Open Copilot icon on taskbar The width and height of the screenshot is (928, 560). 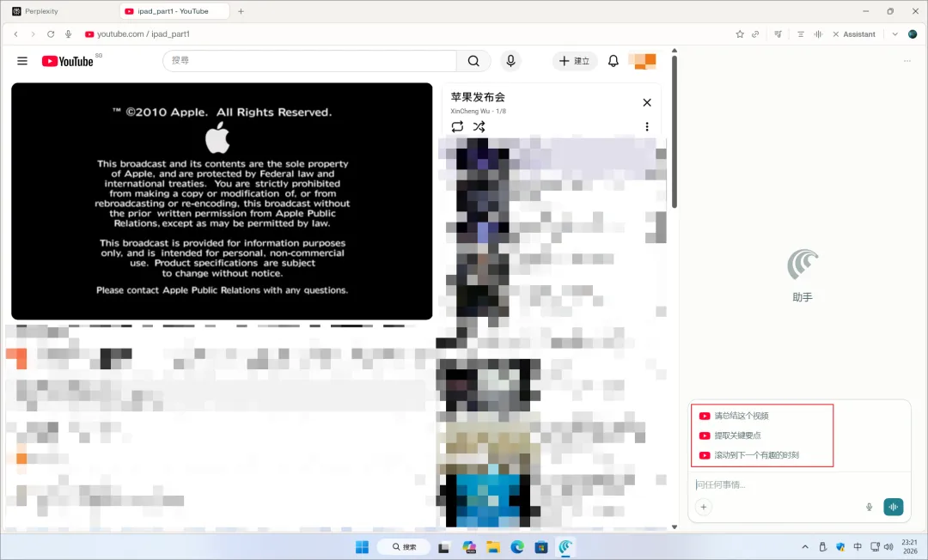469,547
